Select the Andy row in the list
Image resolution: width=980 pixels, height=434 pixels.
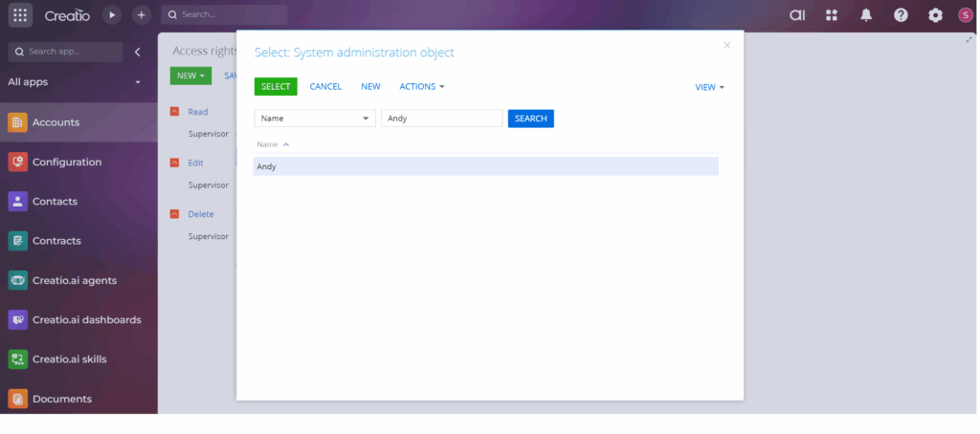(x=485, y=166)
